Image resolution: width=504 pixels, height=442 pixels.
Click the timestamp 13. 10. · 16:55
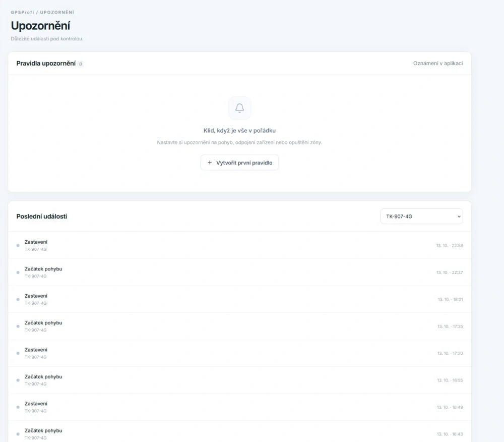(x=450, y=380)
